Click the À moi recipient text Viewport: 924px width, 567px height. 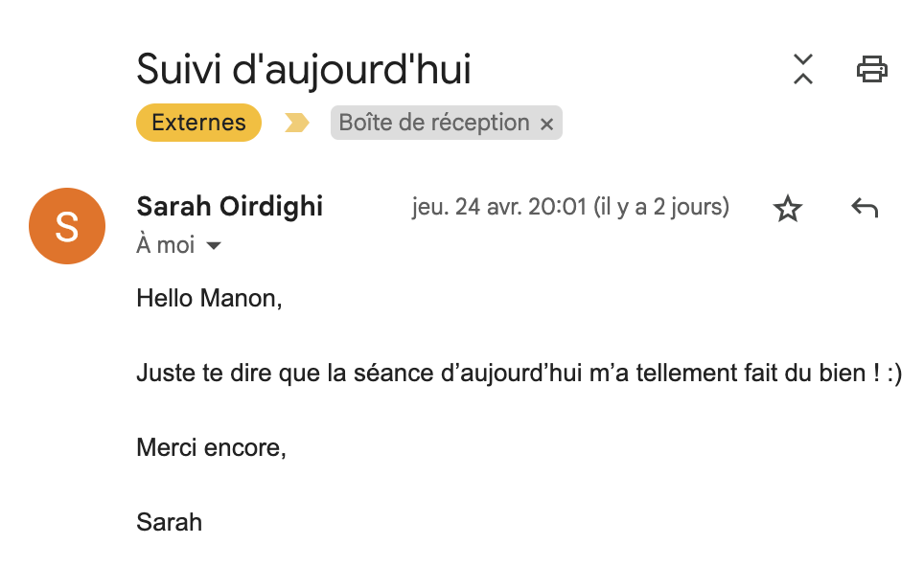click(166, 244)
